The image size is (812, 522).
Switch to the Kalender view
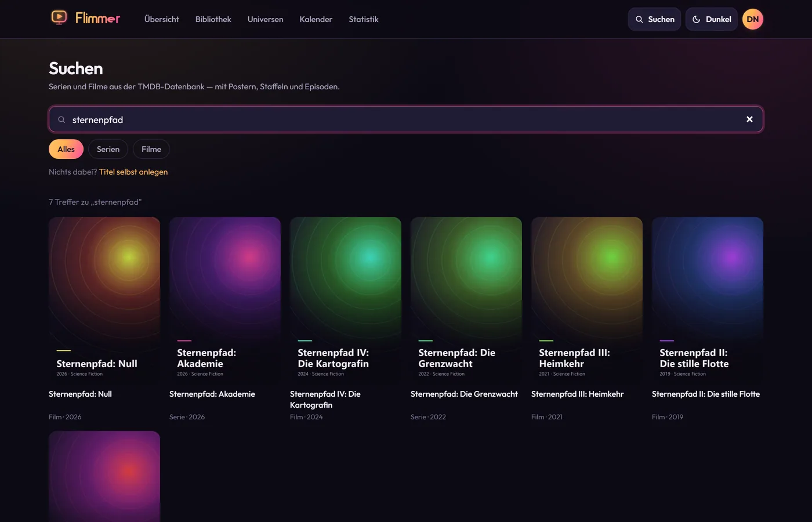316,19
